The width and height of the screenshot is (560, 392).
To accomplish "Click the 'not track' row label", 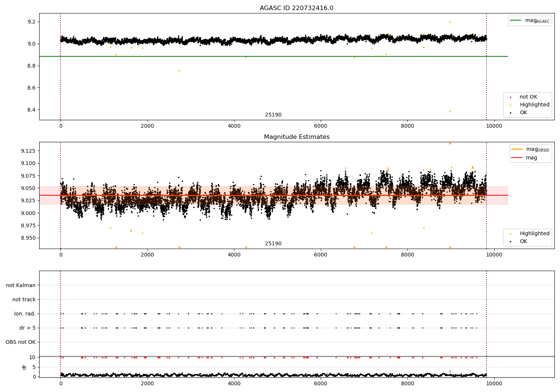I will pyautogui.click(x=24, y=300).
